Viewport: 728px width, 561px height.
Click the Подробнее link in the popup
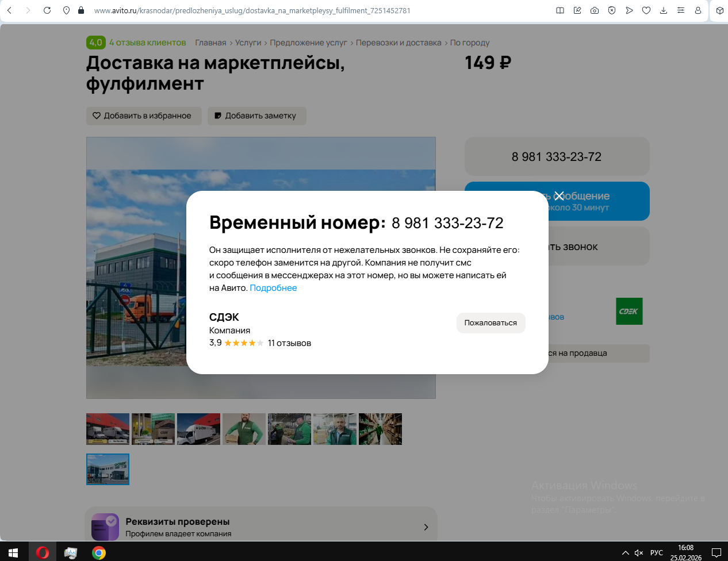tap(273, 288)
